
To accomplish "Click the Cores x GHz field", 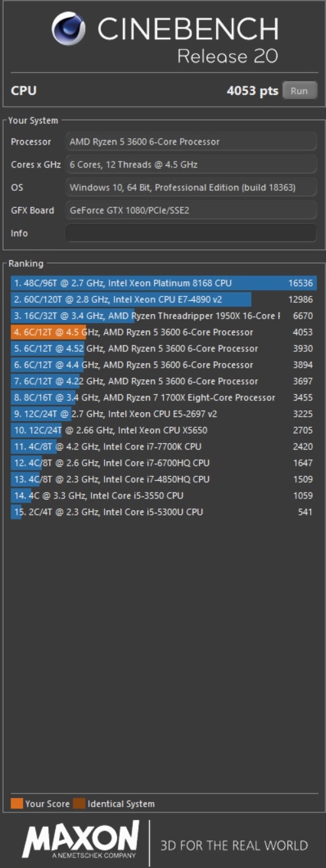I will point(191,164).
